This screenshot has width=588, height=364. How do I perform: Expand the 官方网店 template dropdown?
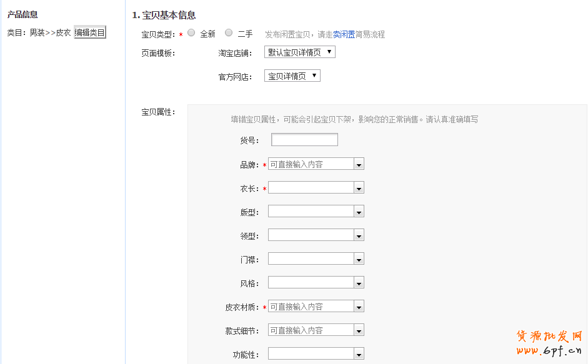point(292,76)
